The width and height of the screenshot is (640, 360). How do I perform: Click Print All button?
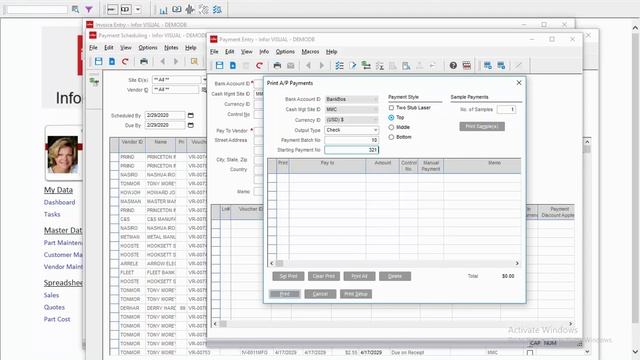pos(359,276)
